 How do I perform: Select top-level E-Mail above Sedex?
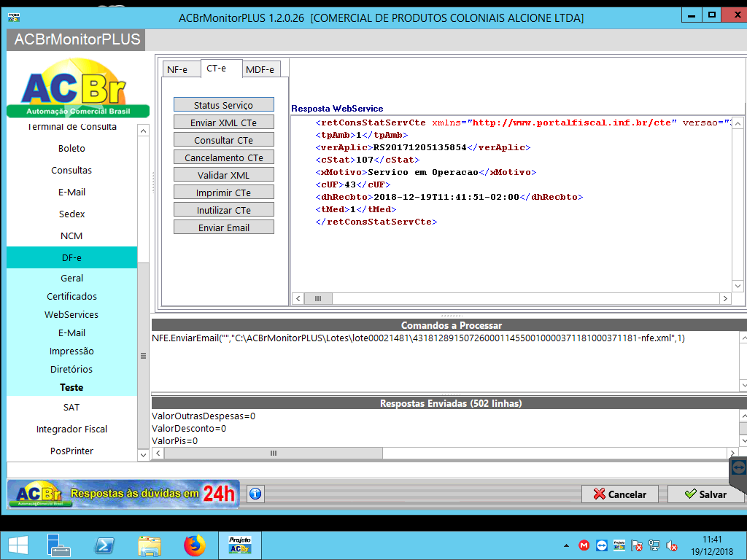[x=72, y=192]
